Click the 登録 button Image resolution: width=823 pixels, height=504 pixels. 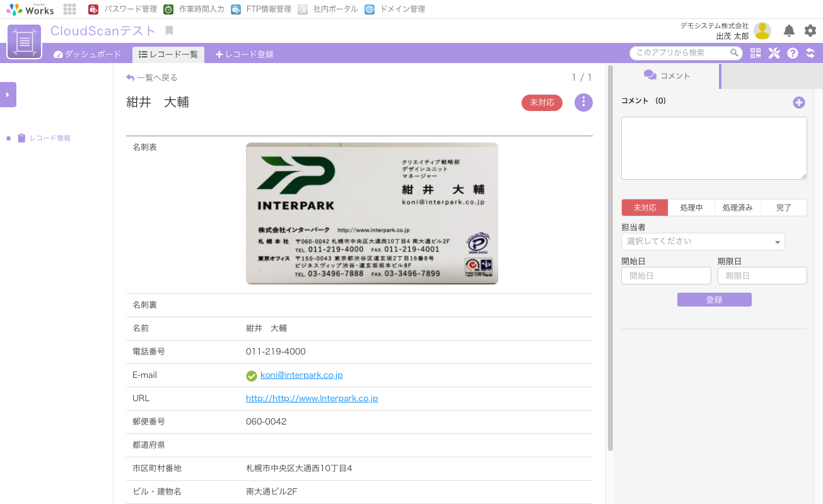(x=714, y=300)
